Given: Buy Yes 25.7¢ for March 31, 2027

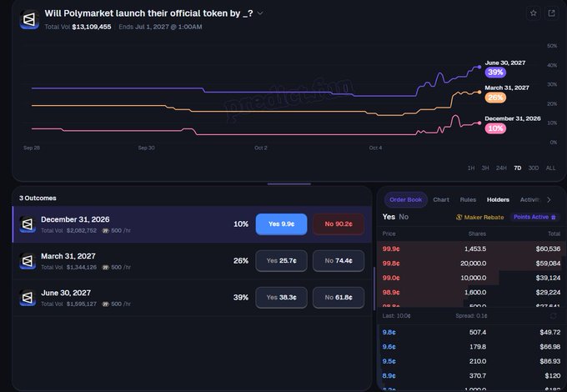Looking at the screenshot, I should (281, 261).
